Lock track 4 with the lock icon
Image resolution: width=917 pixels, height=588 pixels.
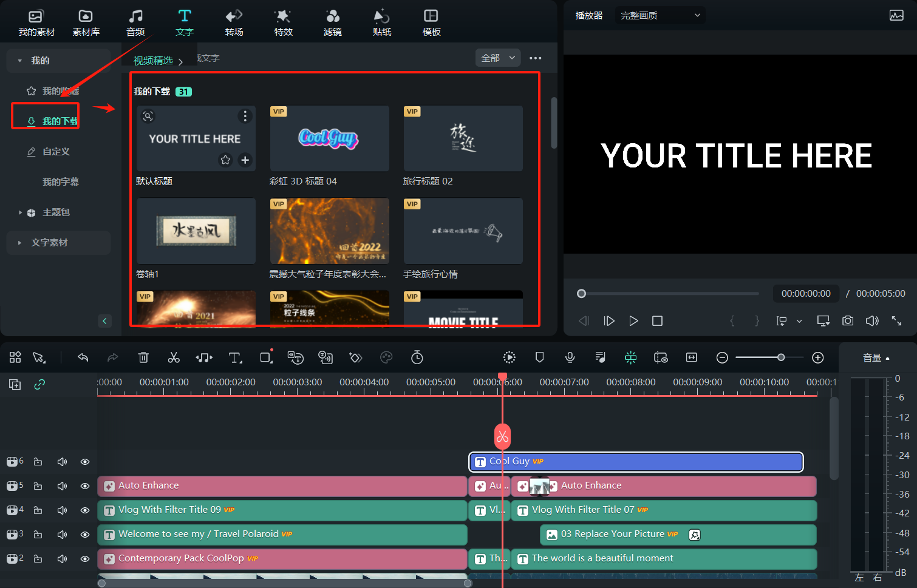point(38,510)
